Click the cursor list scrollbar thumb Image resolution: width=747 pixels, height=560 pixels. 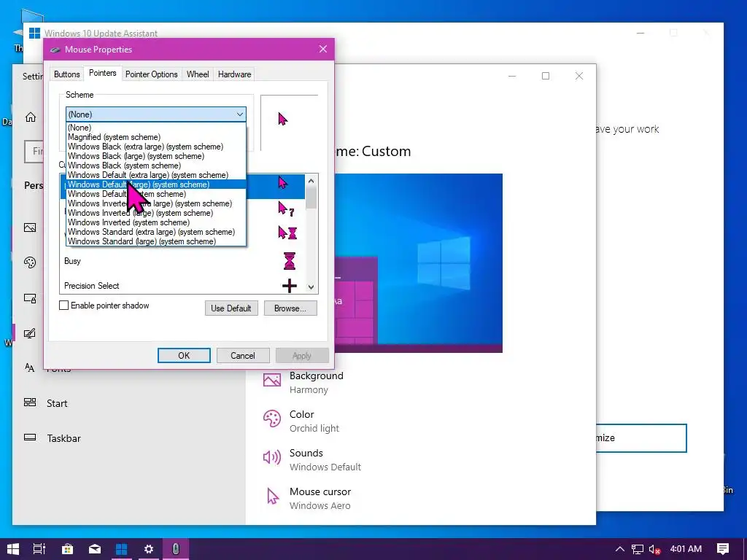coord(311,198)
